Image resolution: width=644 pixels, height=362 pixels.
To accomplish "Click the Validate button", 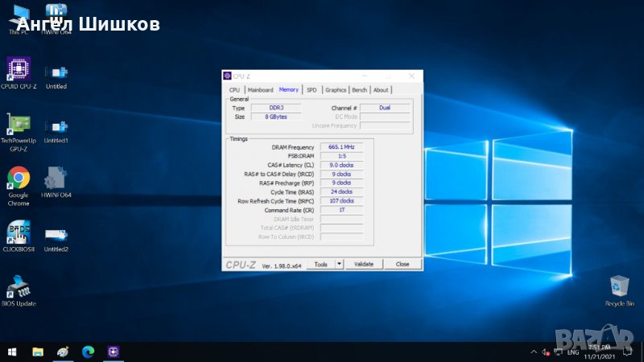I will pos(363,264).
